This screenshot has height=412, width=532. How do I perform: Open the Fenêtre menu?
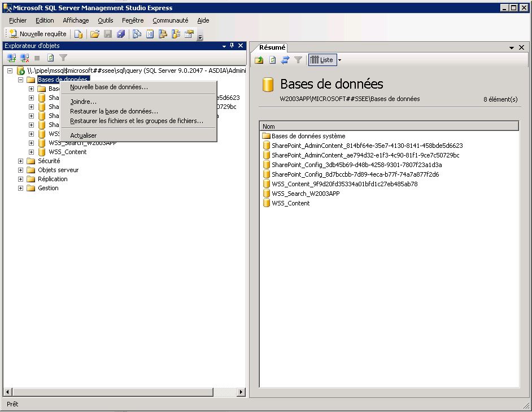point(133,20)
